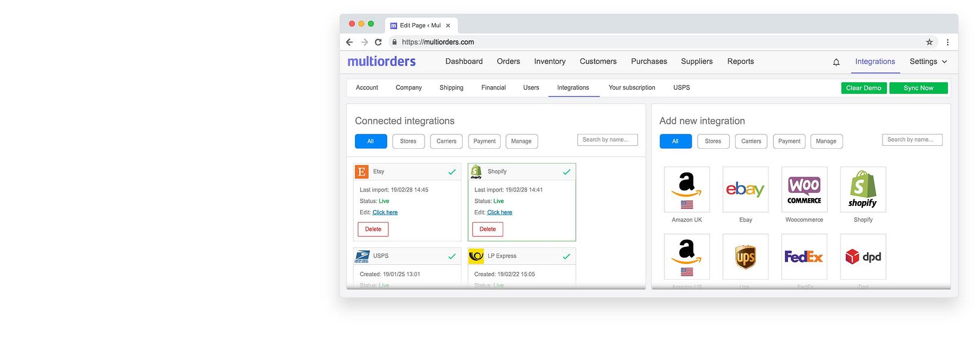This screenshot has height=357, width=980.
Task: Filter connected integrations by Stores
Action: point(408,141)
